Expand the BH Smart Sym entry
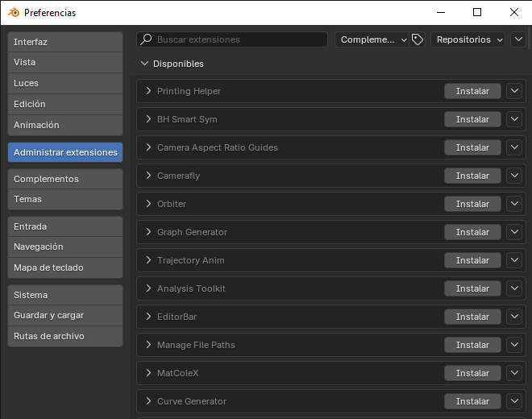 tap(148, 119)
